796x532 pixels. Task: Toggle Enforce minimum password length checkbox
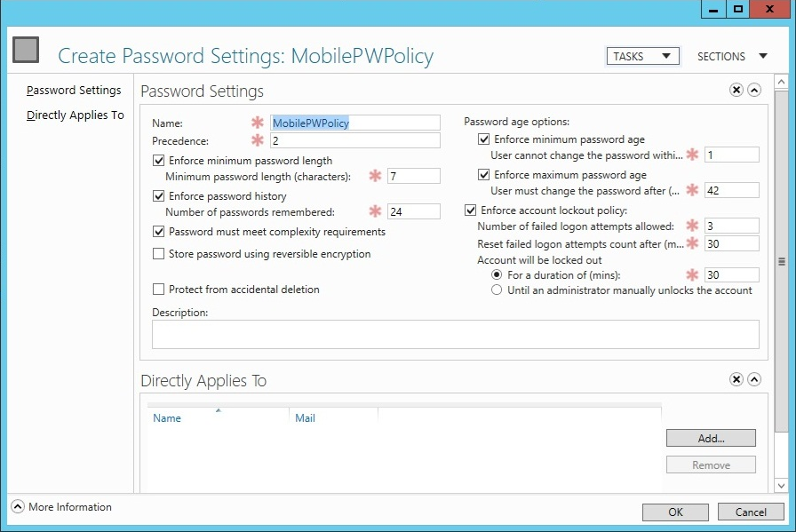(160, 161)
